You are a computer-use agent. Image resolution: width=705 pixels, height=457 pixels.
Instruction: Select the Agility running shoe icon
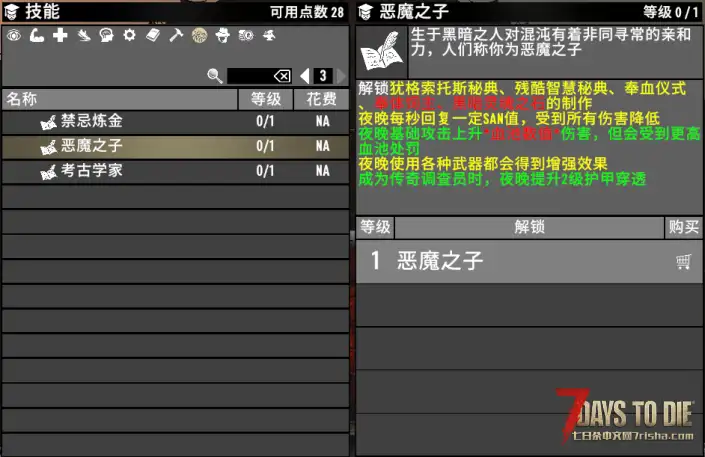click(84, 35)
